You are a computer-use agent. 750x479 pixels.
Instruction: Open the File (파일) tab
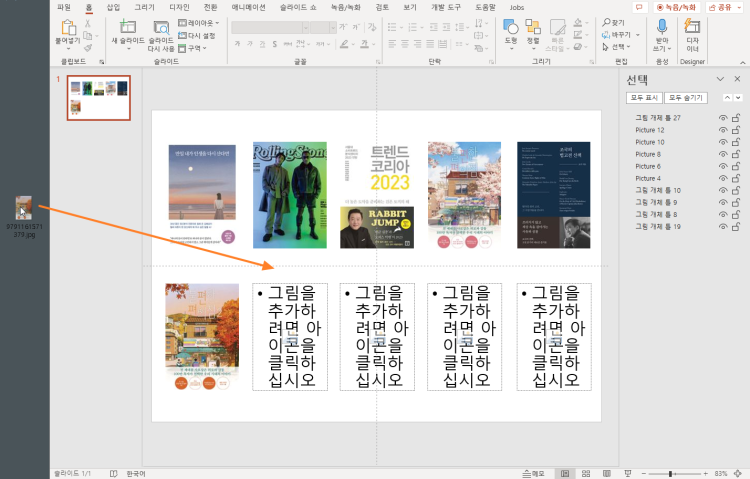(64, 7)
